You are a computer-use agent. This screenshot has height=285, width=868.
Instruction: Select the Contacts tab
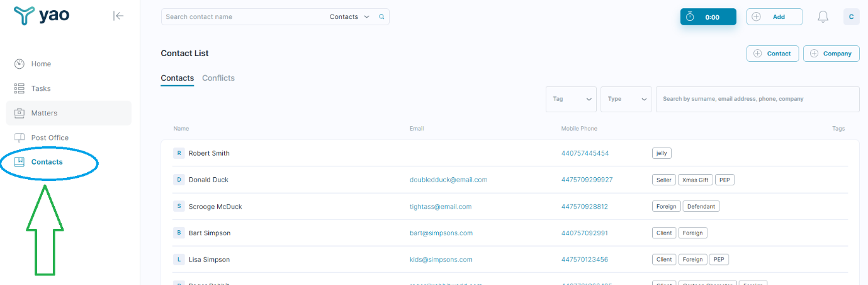point(178,78)
